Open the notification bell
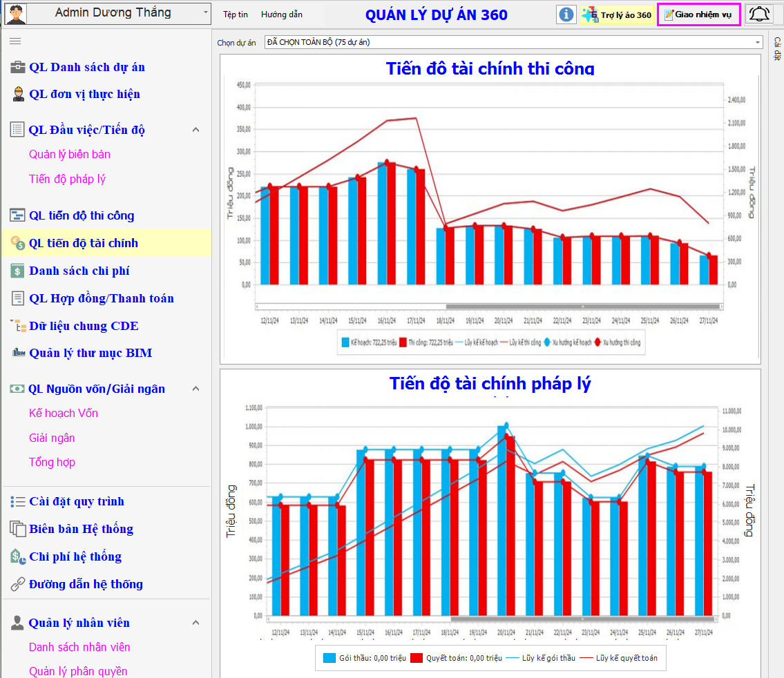 point(759,14)
